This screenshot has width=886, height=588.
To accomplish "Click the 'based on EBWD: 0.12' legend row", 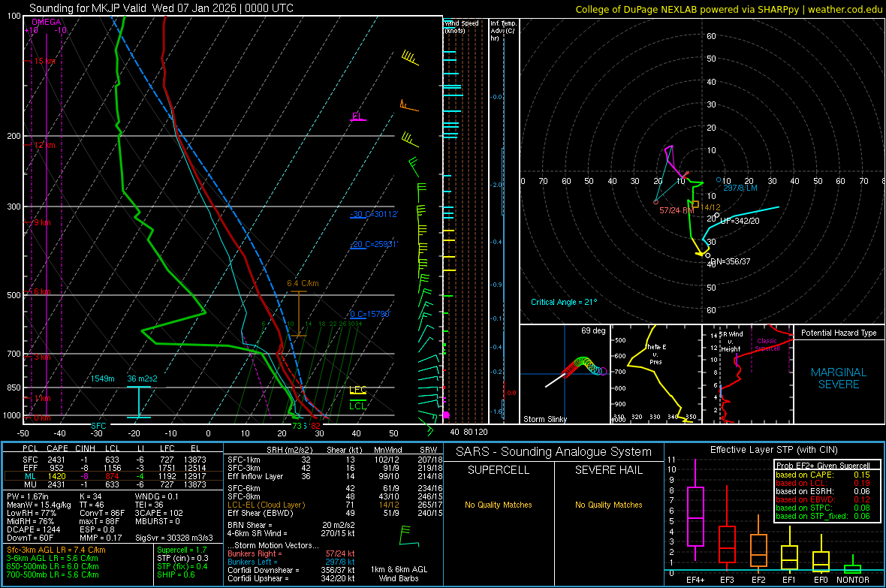I will tap(823, 499).
